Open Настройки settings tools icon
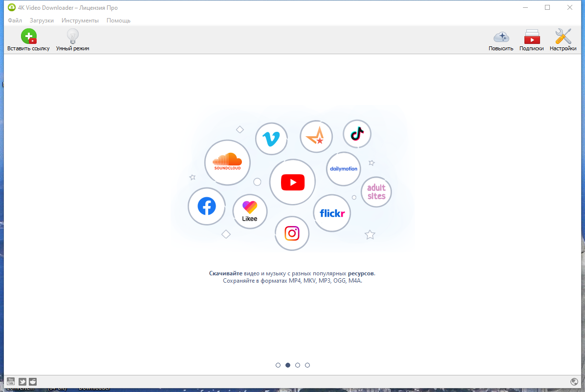Image resolution: width=585 pixels, height=392 pixels. pos(563,40)
